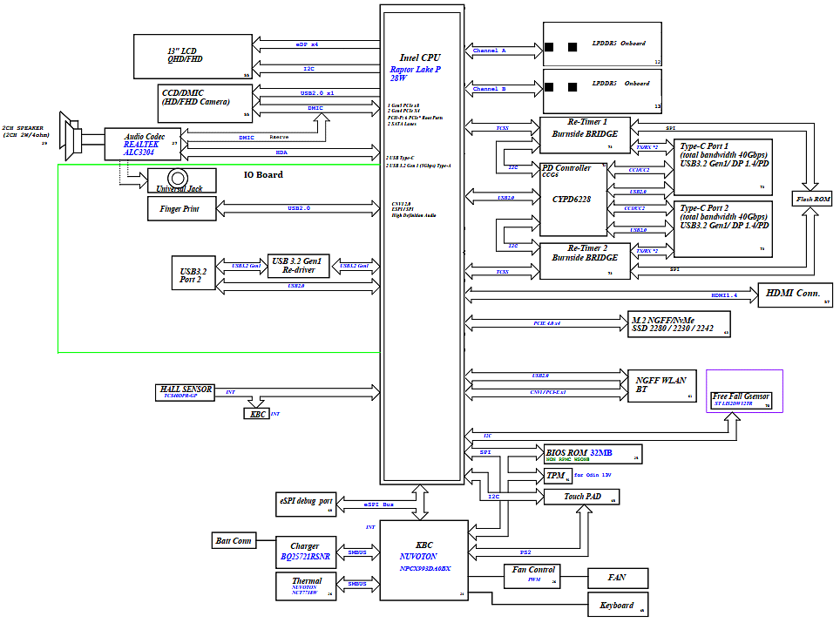Click the TPM block
This screenshot has height=623, width=840.
[x=558, y=476]
